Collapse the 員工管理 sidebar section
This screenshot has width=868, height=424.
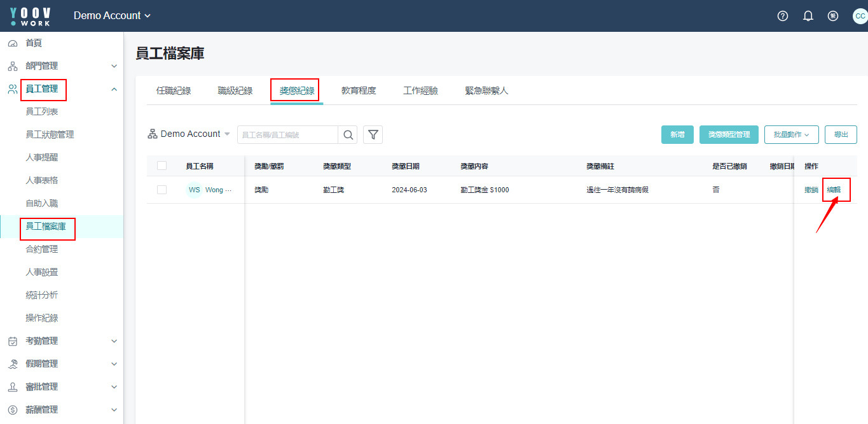click(x=114, y=89)
